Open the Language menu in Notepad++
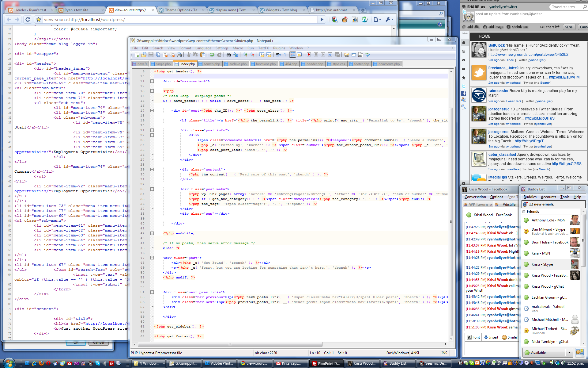 point(203,48)
